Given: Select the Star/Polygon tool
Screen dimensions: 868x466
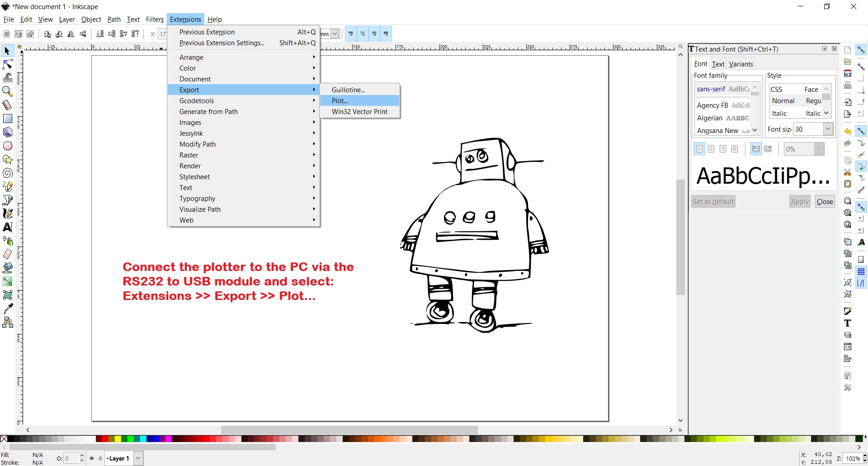Looking at the screenshot, I should coord(8,159).
